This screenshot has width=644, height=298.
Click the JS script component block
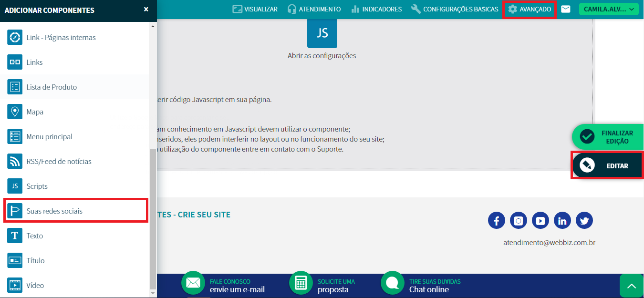pyautogui.click(x=322, y=33)
